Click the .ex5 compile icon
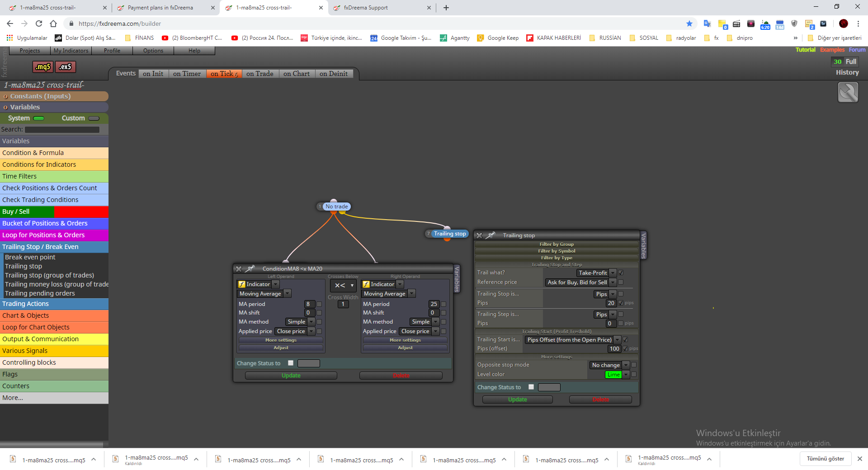The width and height of the screenshot is (868, 470). click(x=66, y=67)
